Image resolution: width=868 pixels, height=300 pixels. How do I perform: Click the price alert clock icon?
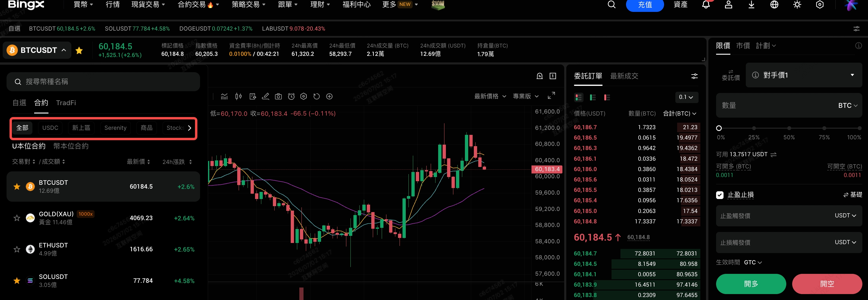pyautogui.click(x=291, y=97)
